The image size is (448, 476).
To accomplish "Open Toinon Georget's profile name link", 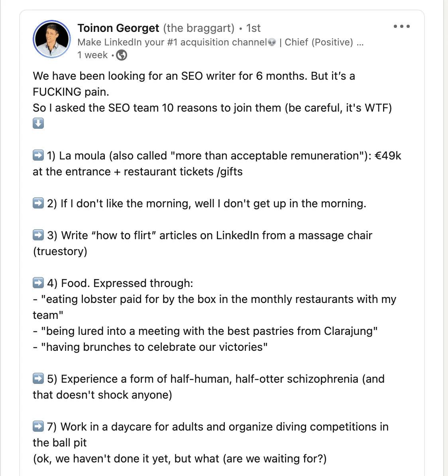I will click(x=118, y=28).
